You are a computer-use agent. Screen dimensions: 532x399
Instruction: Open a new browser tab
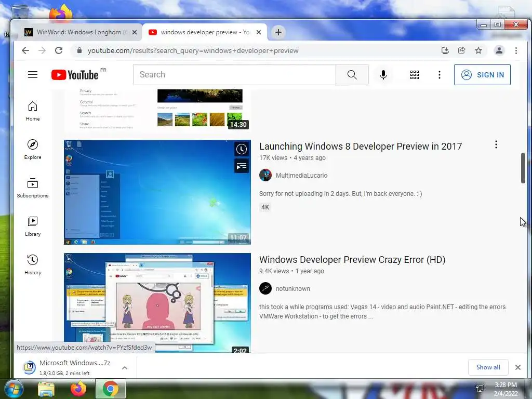(x=278, y=32)
